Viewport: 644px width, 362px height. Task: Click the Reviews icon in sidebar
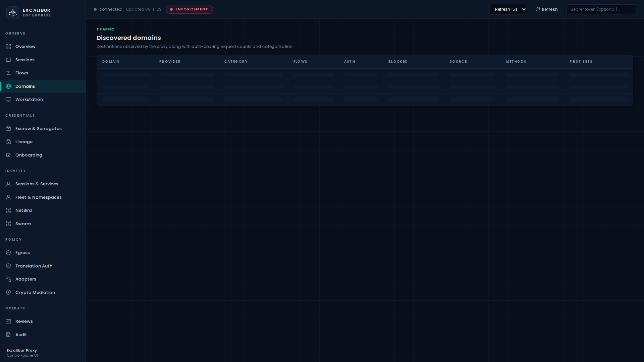click(8, 321)
